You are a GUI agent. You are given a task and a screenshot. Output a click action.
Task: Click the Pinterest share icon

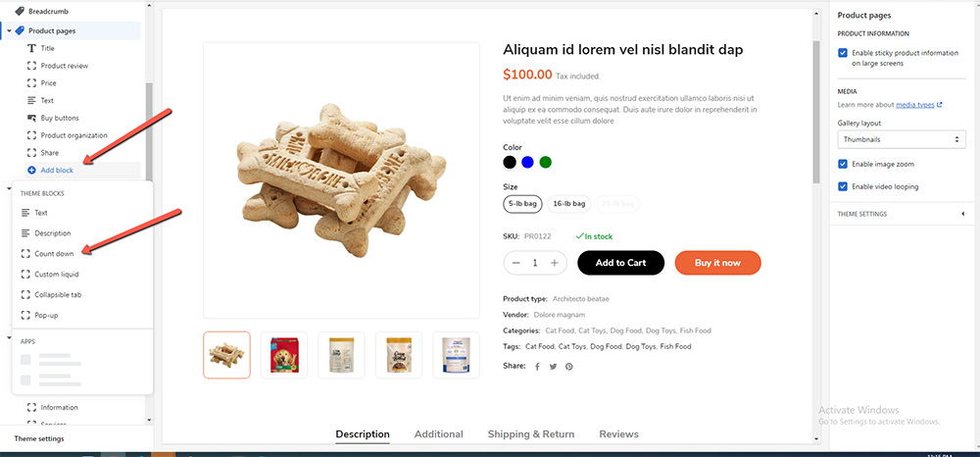click(568, 366)
